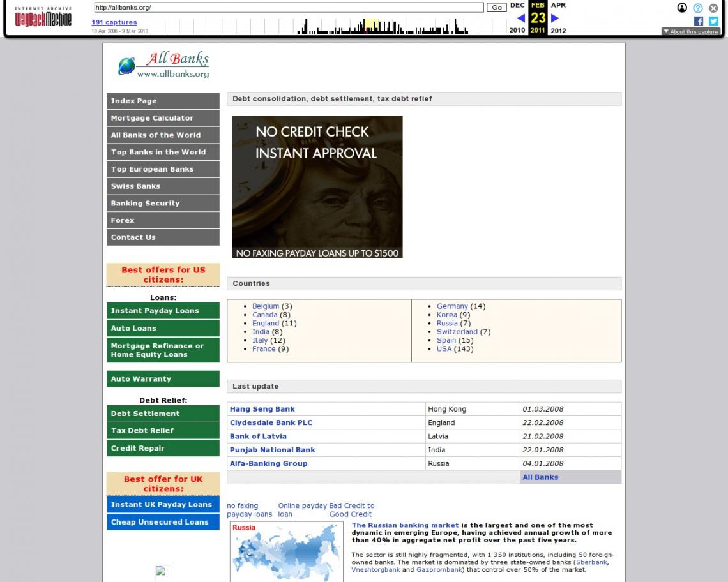This screenshot has width=728, height=582.
Task: Open the Mortgage Calculator menu item
Action: [x=163, y=118]
